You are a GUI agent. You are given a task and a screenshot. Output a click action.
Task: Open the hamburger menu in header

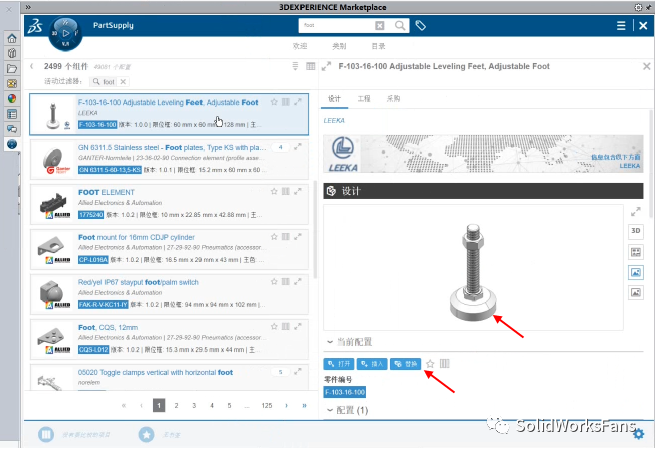click(621, 26)
